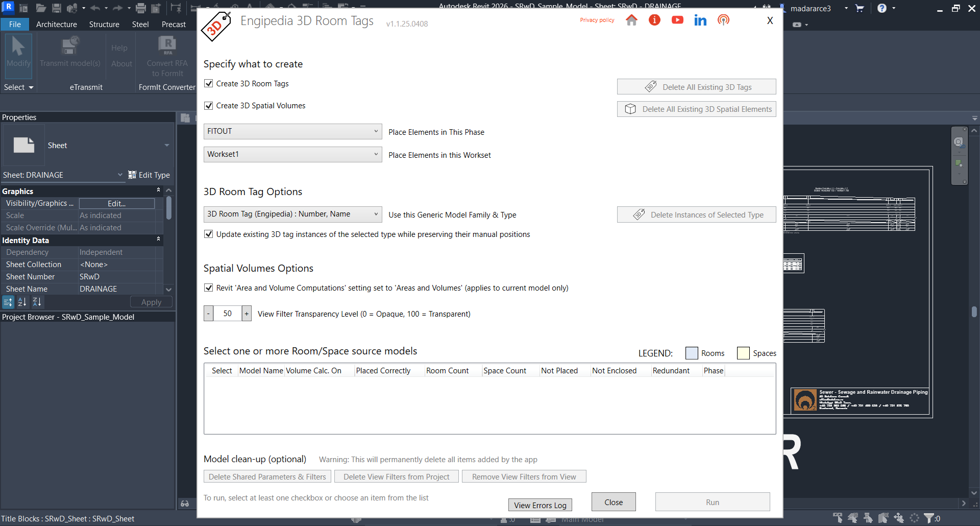The width and height of the screenshot is (980, 526).
Task: Toggle Select Links icon in Revit status bar
Action: [x=838, y=518]
